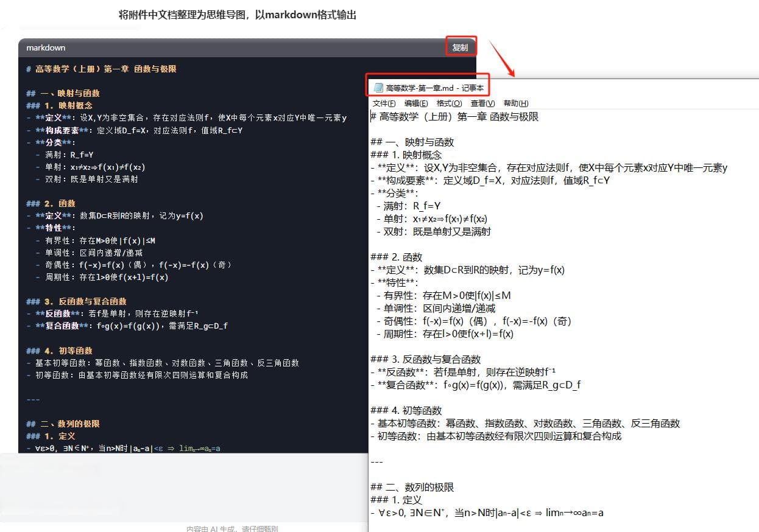759x532 pixels.
Task: Click the 双射 line in Notepad
Action: tap(434, 232)
